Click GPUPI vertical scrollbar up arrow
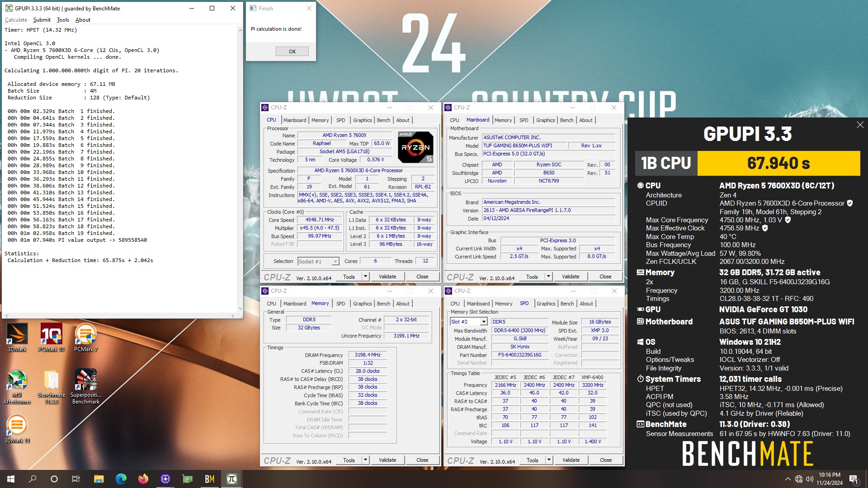Screen dimensions: 868x488 tap(240, 30)
